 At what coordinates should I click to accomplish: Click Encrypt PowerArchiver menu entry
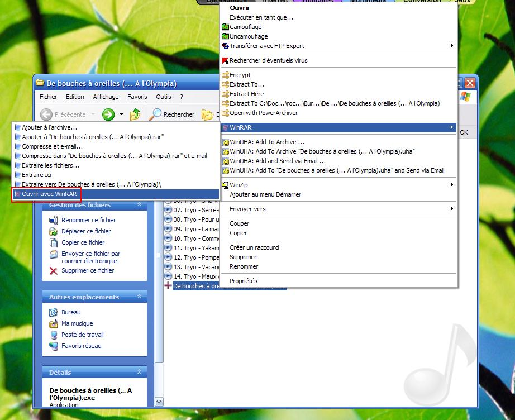coord(240,75)
